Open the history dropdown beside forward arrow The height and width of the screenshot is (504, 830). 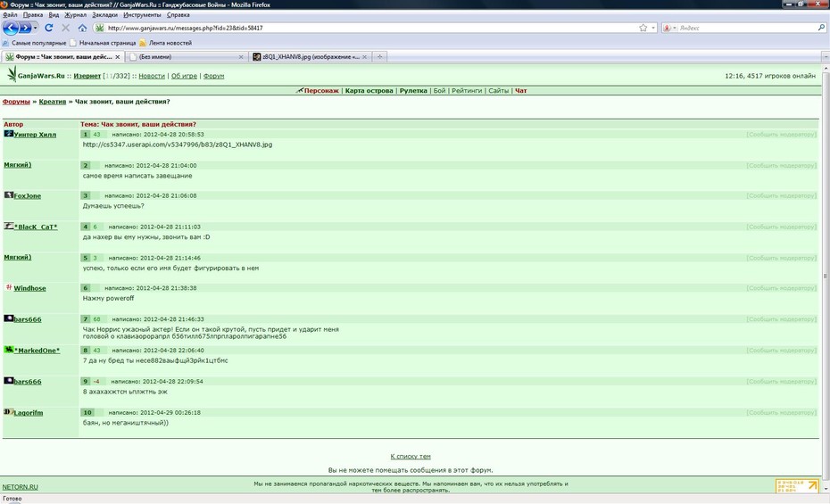(x=36, y=28)
